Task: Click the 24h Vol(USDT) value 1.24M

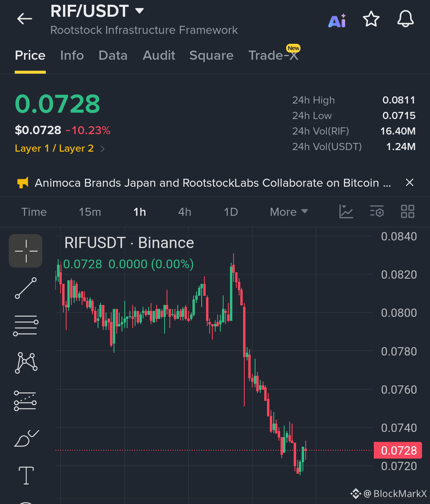Action: 401,147
